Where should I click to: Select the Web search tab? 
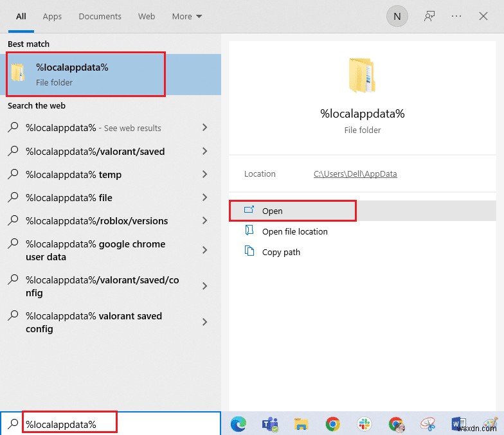click(147, 17)
